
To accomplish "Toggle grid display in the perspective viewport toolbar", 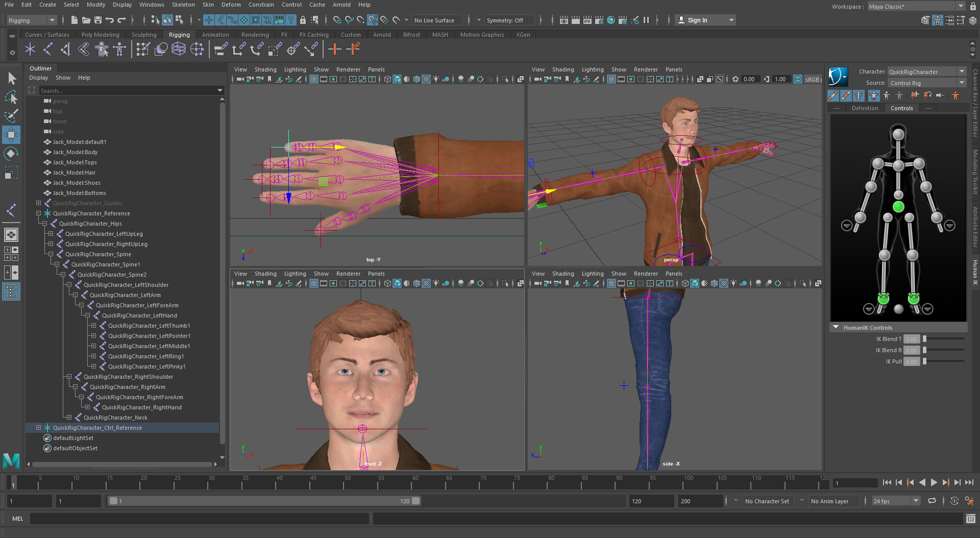I will pos(612,79).
